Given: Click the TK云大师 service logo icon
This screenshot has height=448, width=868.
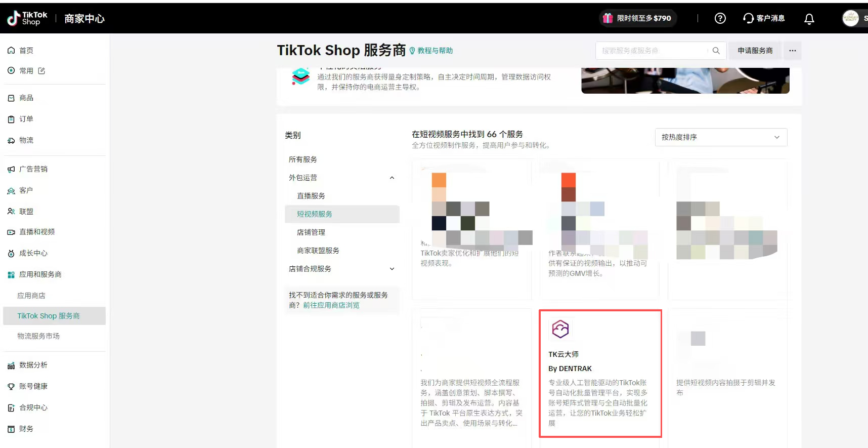Looking at the screenshot, I should [x=560, y=329].
